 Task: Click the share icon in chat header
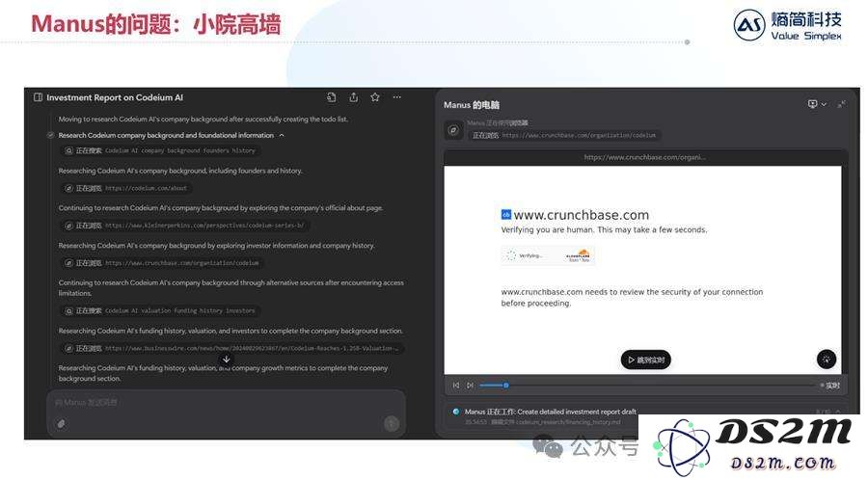[353, 97]
